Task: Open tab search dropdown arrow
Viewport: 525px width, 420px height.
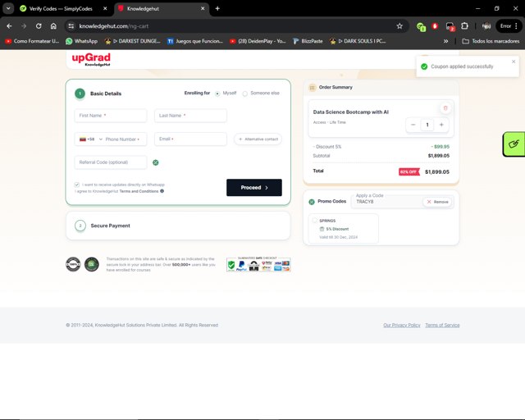Action: pos(8,8)
